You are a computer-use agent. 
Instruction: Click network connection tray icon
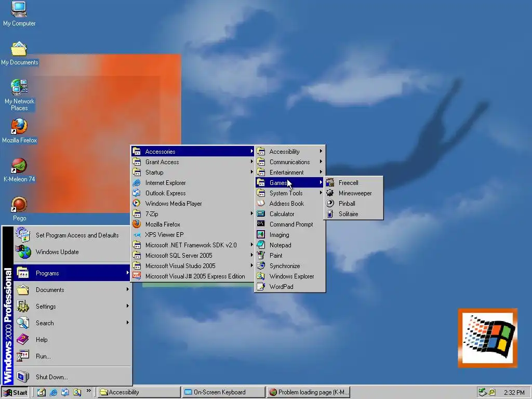click(482, 393)
